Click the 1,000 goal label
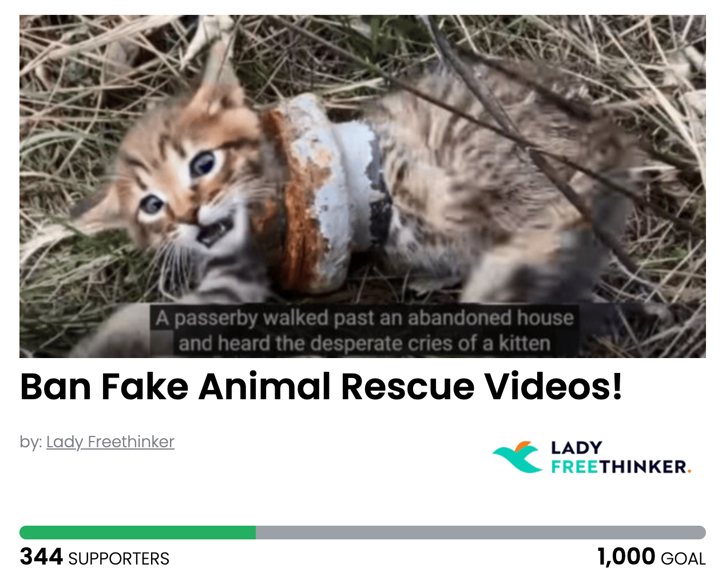Screen dimensions: 722x588 click(651, 557)
